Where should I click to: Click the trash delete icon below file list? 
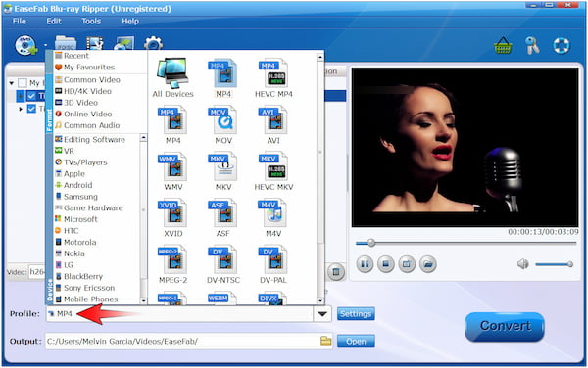tap(336, 272)
